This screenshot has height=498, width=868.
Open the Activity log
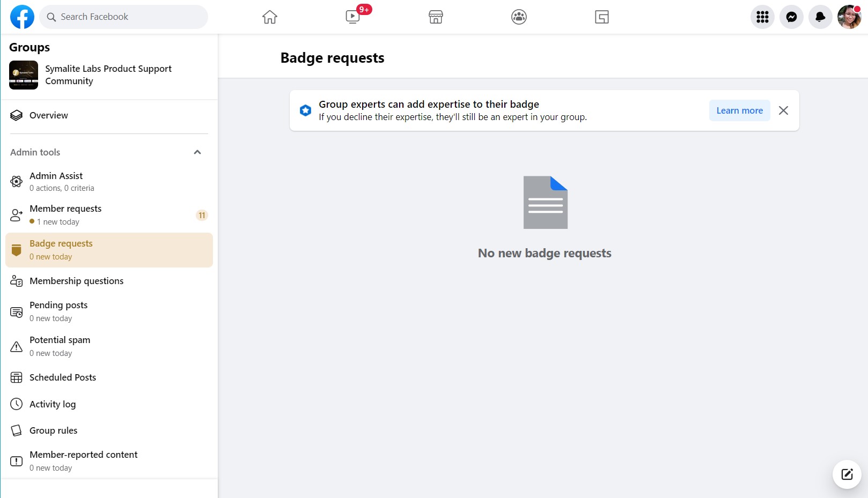click(52, 404)
